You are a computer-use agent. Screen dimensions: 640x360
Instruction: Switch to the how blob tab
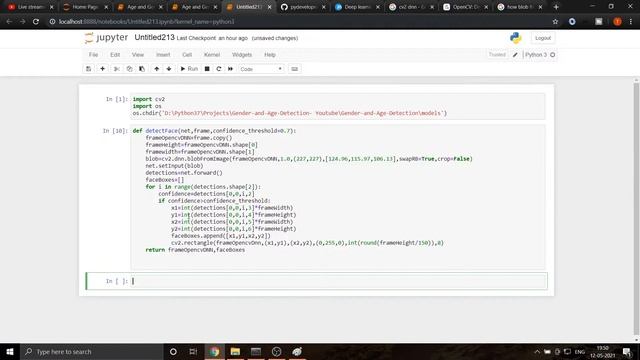(520, 7)
